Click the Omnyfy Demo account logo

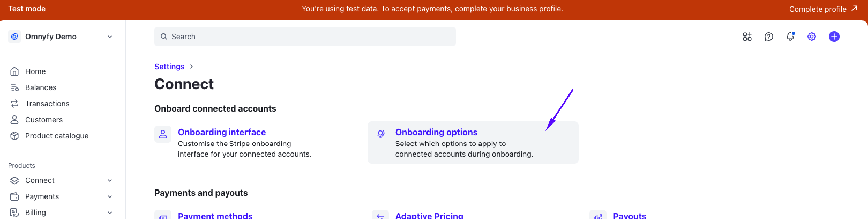(x=15, y=36)
